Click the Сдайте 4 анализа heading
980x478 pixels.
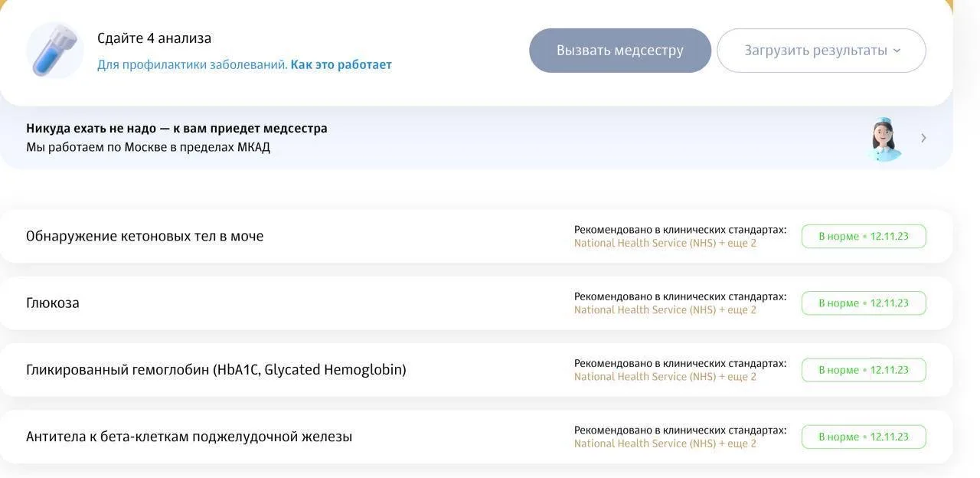[154, 38]
